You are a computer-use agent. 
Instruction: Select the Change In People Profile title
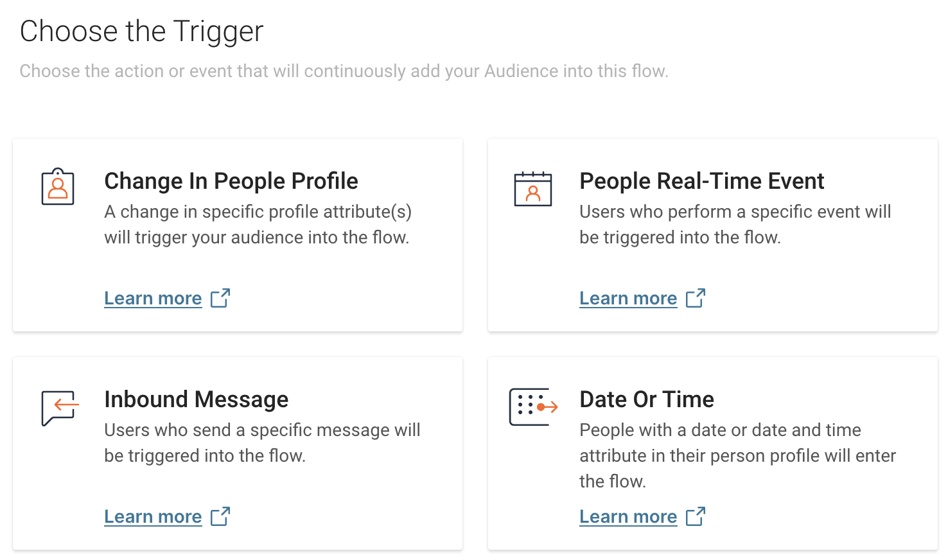(231, 181)
